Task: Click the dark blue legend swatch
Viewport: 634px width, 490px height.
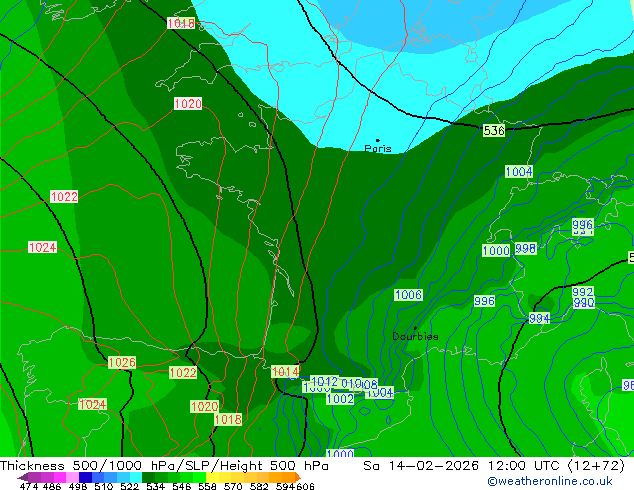Action: point(85,477)
